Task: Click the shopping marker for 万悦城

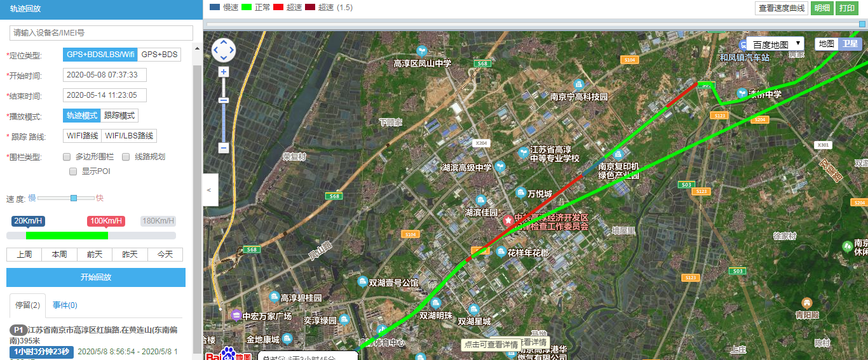Action: click(520, 193)
